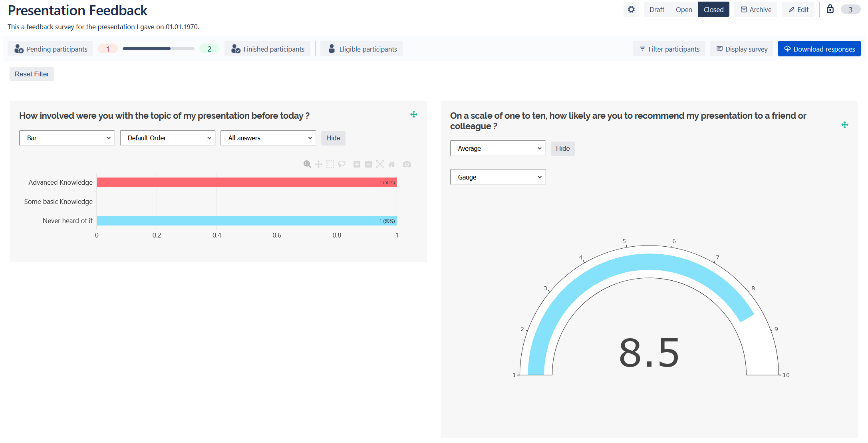Download the chart as image with the camera icon
868x443 pixels.
tap(407, 164)
